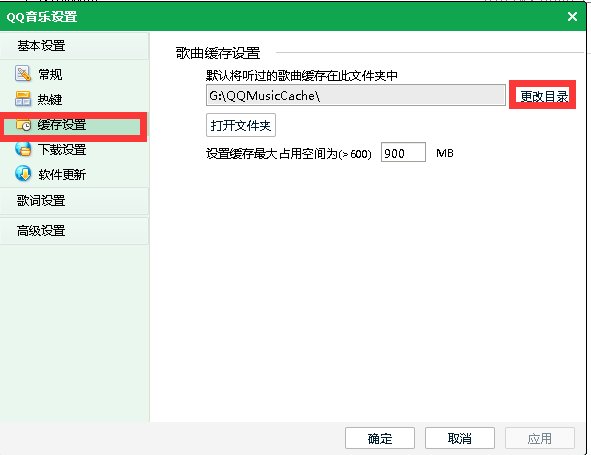Click the 歌曲缓存设置 heading text
This screenshot has height=455, width=591.
218,53
